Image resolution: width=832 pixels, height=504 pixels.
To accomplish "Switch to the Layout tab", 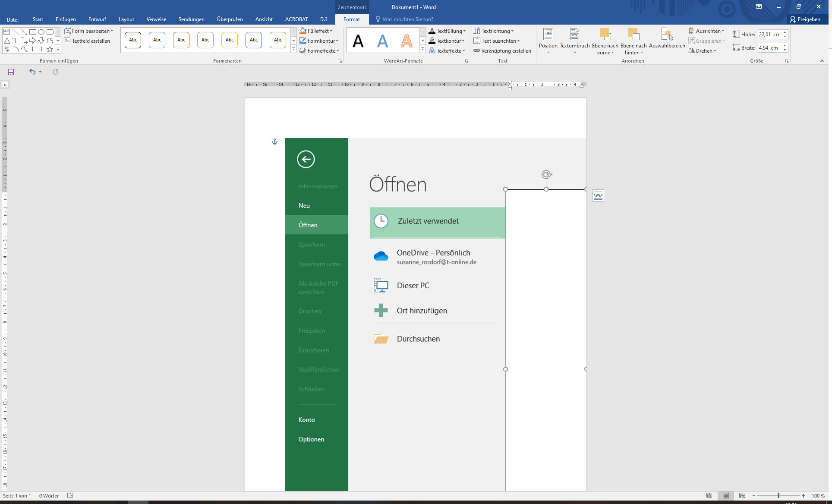I will point(126,19).
